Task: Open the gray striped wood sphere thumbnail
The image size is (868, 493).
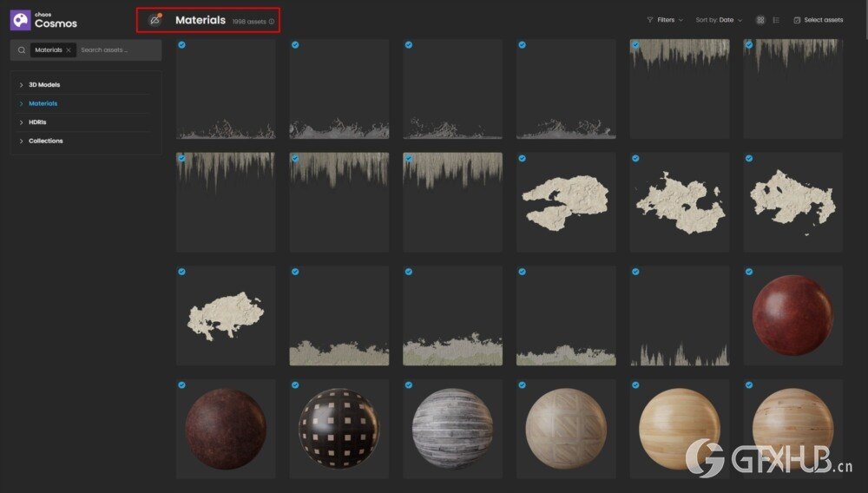Action: pyautogui.click(x=452, y=429)
